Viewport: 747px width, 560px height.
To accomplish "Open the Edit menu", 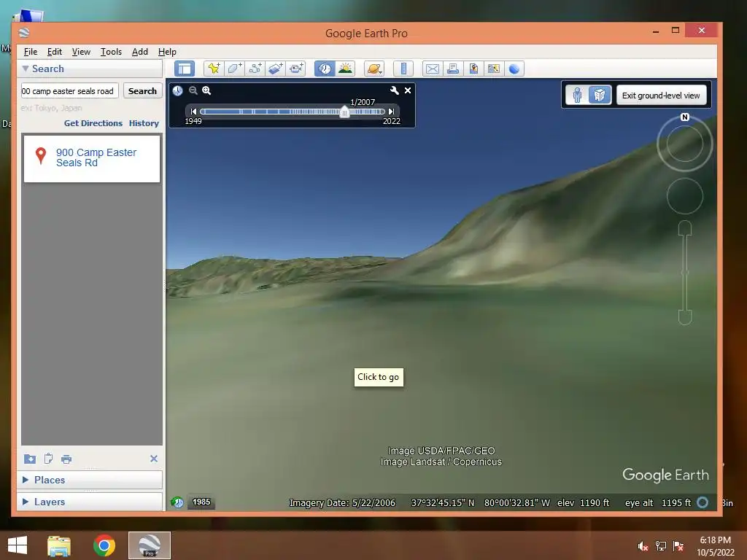I will click(x=54, y=52).
